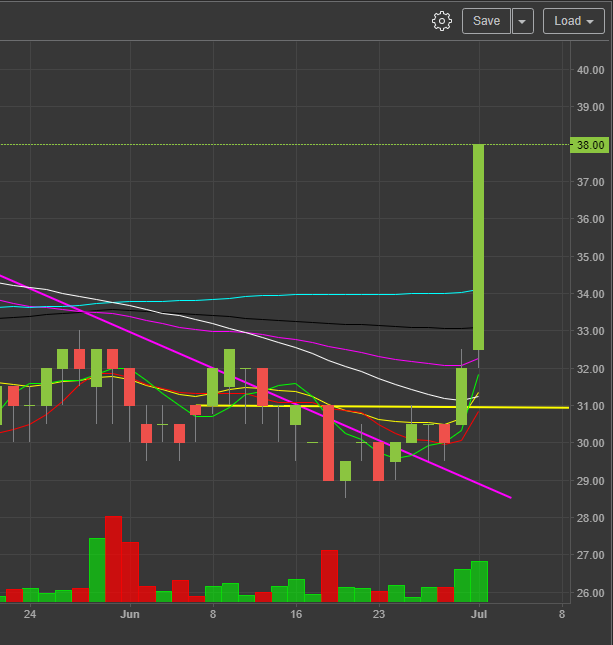Viewport: 613px width, 645px height.
Task: Click the tallest red volume bar before Jun
Action: (x=114, y=559)
